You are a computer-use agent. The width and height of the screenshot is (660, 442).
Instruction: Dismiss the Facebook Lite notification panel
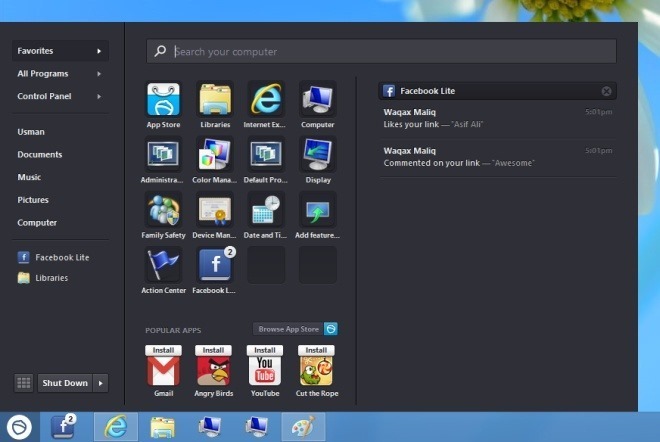point(606,91)
